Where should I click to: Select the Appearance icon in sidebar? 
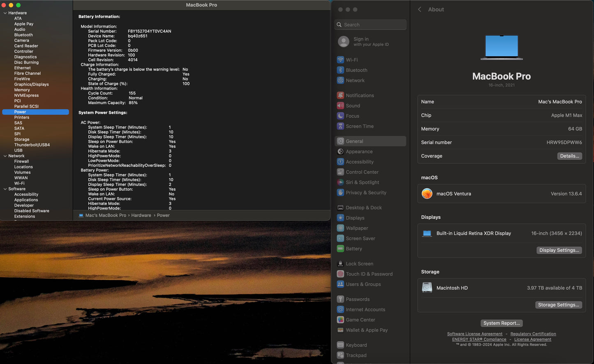tap(340, 152)
